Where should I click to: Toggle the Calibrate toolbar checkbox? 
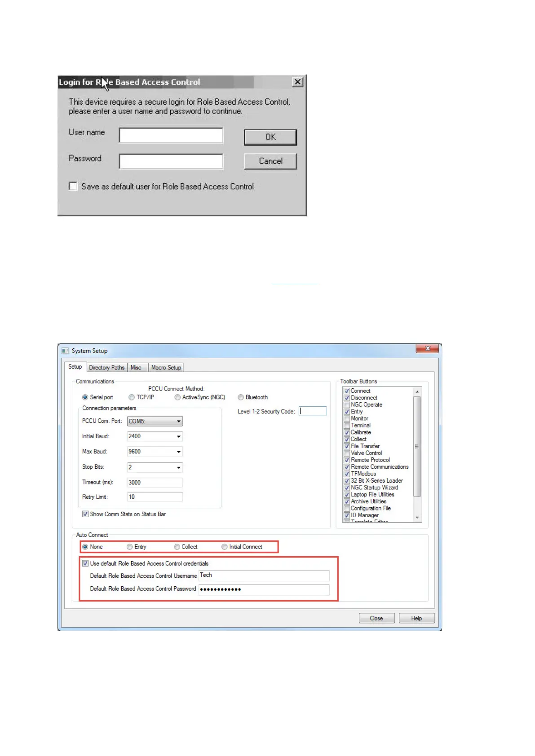[347, 432]
